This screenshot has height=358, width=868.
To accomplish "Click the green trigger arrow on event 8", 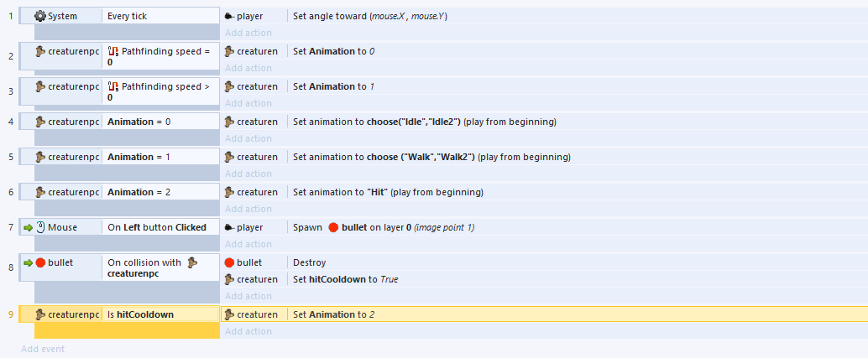I will pyautogui.click(x=28, y=262).
